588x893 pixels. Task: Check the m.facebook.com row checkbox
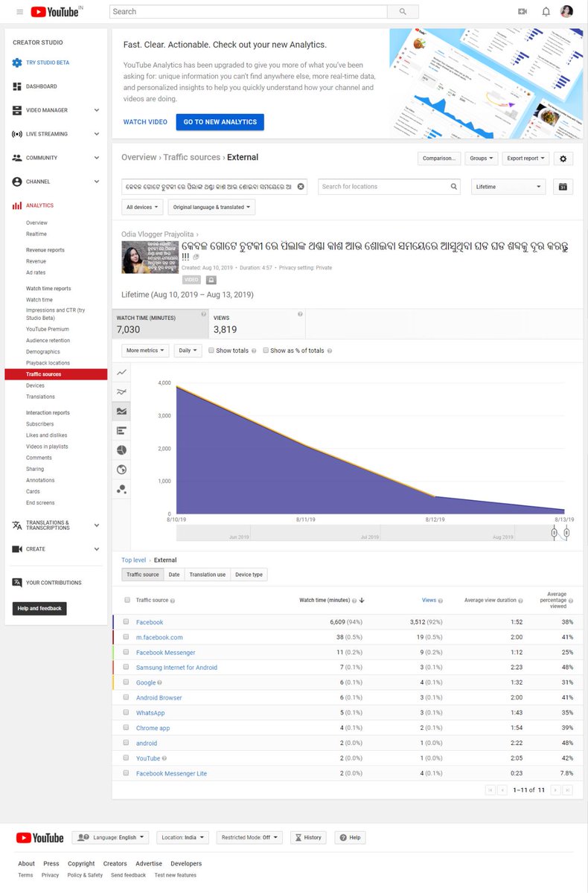pyautogui.click(x=127, y=637)
